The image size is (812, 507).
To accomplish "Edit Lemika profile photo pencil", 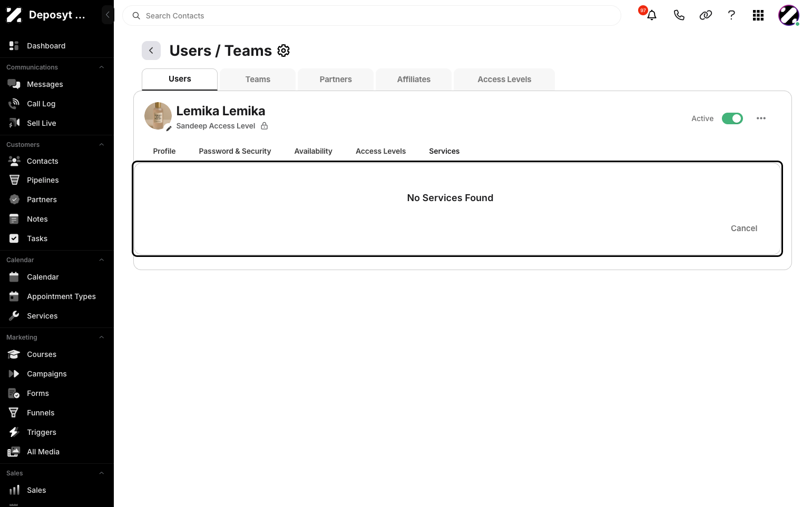I will (169, 128).
